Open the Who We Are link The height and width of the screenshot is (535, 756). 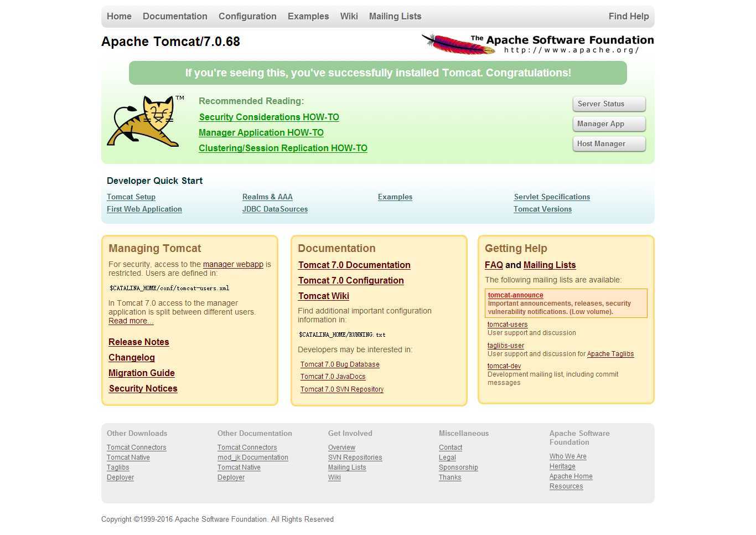[568, 457]
